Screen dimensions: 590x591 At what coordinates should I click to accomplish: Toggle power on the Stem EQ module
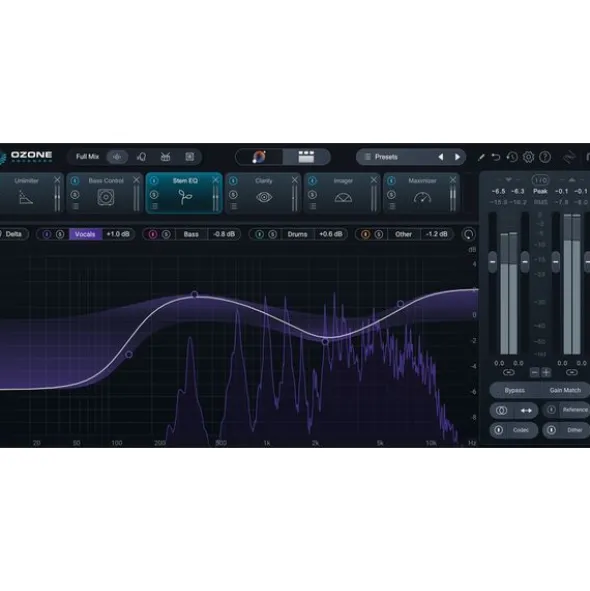coord(154,181)
